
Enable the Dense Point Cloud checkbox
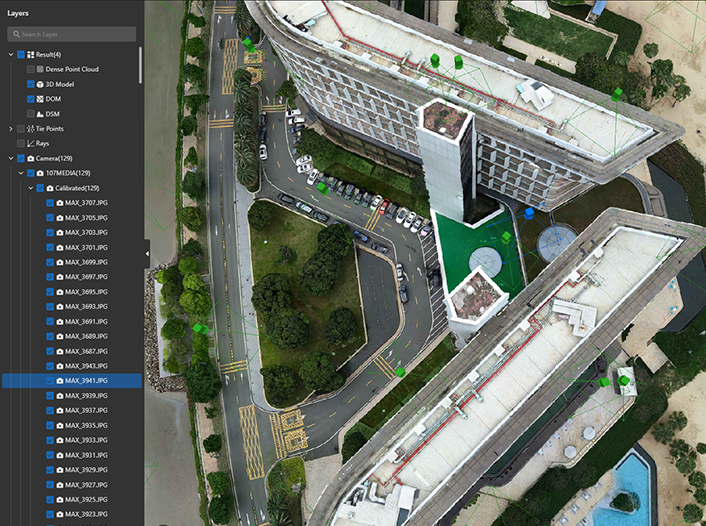coord(31,69)
